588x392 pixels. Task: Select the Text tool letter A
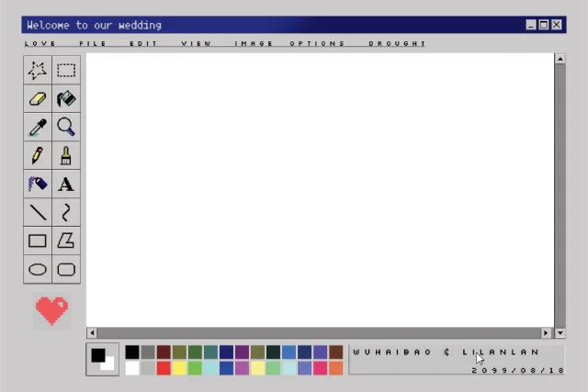pos(66,184)
